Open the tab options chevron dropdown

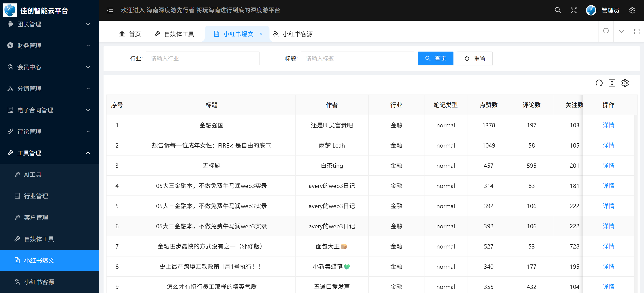tap(621, 32)
